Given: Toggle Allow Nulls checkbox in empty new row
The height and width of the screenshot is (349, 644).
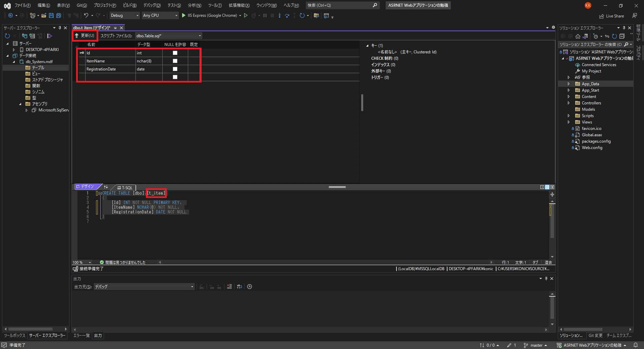Looking at the screenshot, I should (175, 77).
